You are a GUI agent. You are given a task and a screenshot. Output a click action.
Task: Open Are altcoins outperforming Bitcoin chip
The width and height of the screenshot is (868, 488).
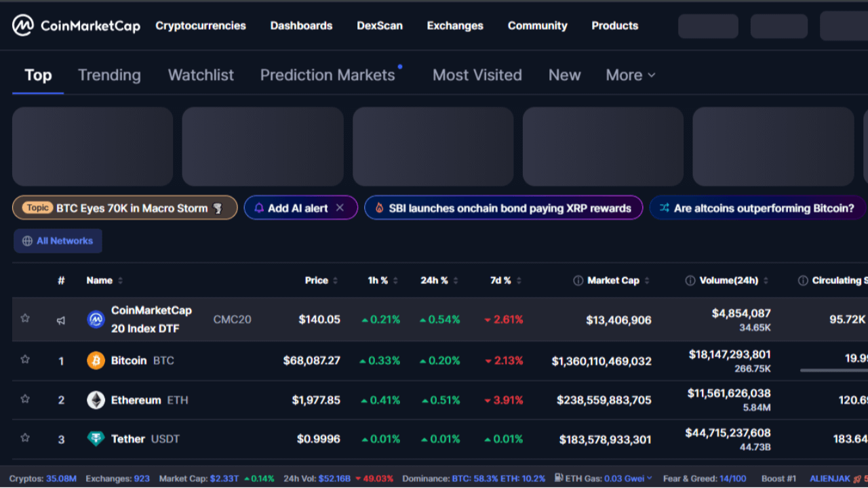pyautogui.click(x=757, y=208)
